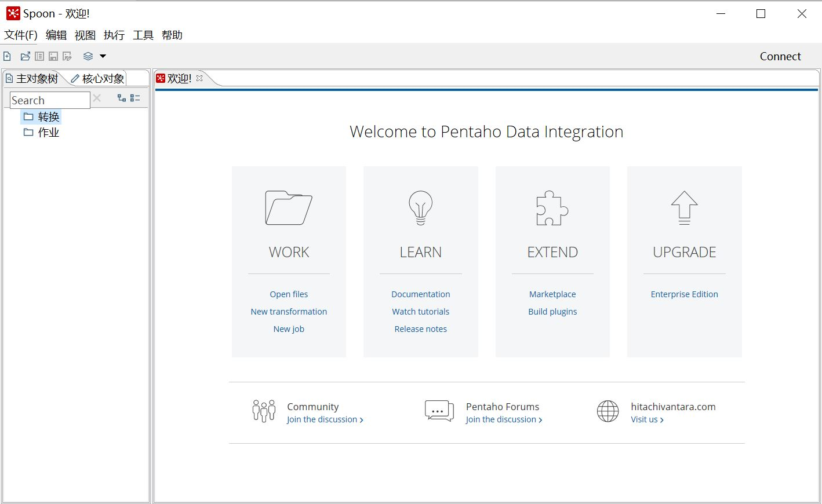The height and width of the screenshot is (504, 822).
Task: Click the New job link
Action: (289, 329)
